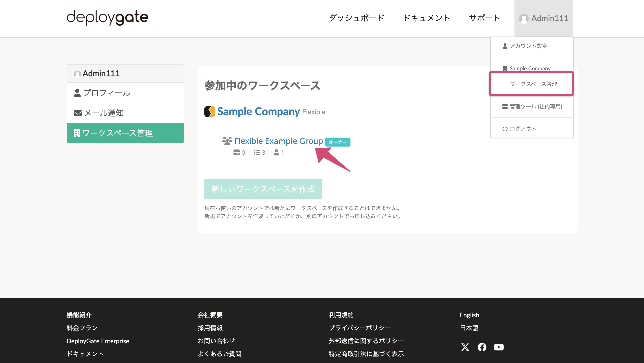Viewport: 644px width, 363px height.
Task: Select プロフィール in the sidebar
Action: point(107,93)
